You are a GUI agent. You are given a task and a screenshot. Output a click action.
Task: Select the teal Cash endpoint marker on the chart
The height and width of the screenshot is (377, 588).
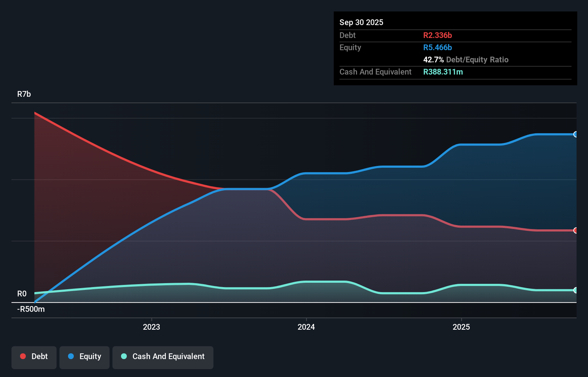(x=575, y=290)
